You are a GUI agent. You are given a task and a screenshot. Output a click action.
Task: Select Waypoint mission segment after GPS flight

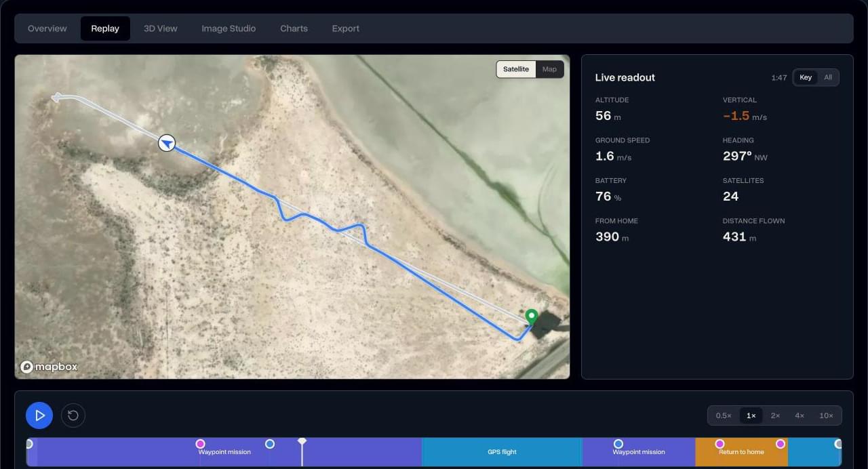click(x=639, y=452)
